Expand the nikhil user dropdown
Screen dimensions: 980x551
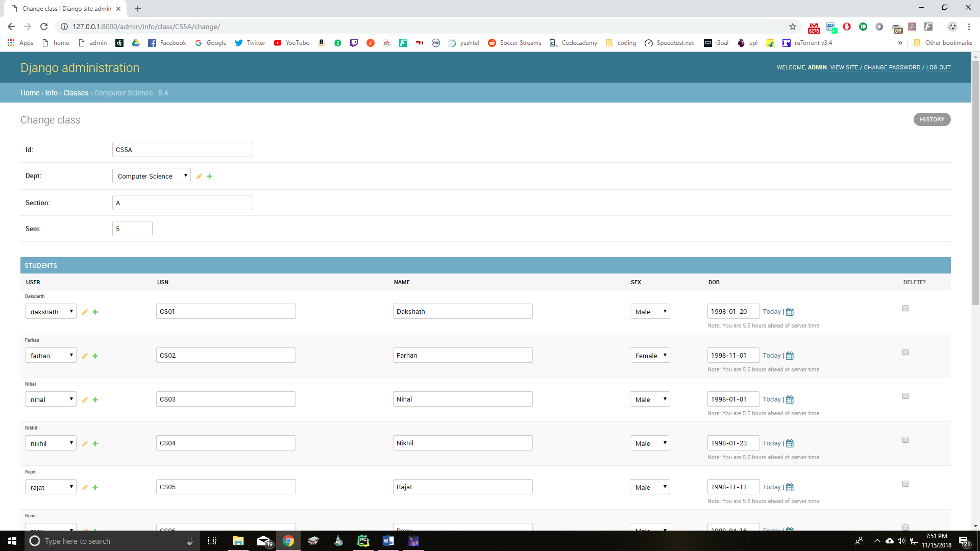pos(51,443)
